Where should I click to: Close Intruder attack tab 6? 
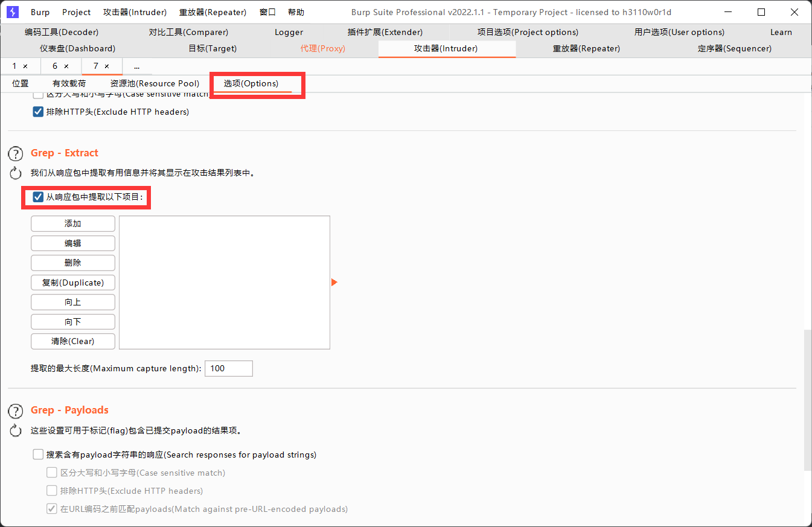(66, 66)
